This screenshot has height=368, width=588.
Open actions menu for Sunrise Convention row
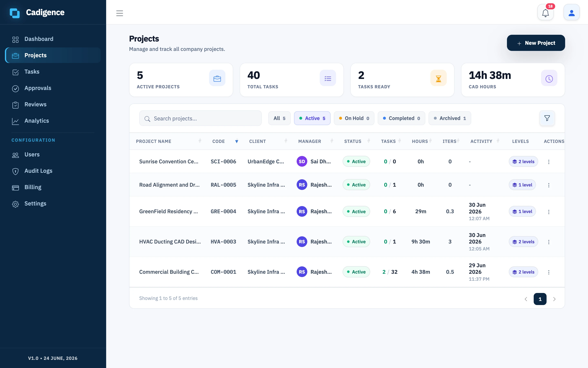click(549, 162)
